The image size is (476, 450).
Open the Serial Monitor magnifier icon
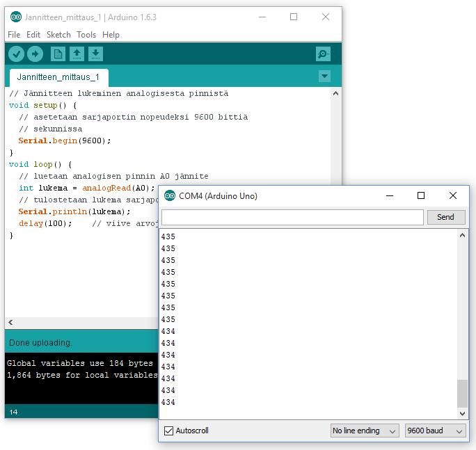coord(323,54)
